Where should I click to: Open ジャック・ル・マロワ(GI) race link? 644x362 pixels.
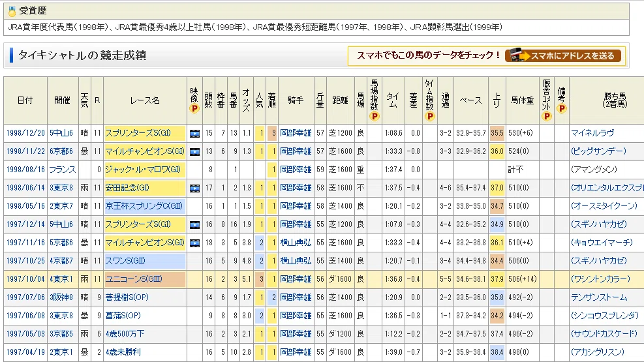[x=143, y=170]
